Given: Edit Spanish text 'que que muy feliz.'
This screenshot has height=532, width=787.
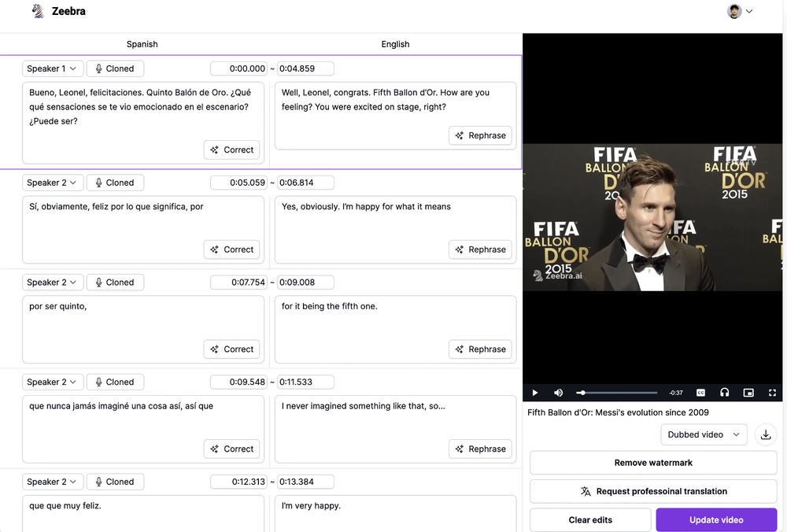Looking at the screenshot, I should tap(143, 513).
